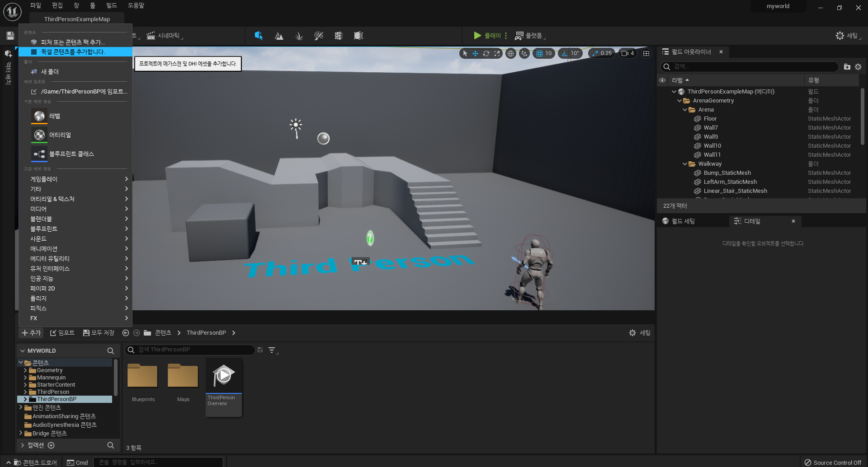Viewport: 868px width, 467px height.
Task: Select StarterContent folder in tree
Action: 56,385
